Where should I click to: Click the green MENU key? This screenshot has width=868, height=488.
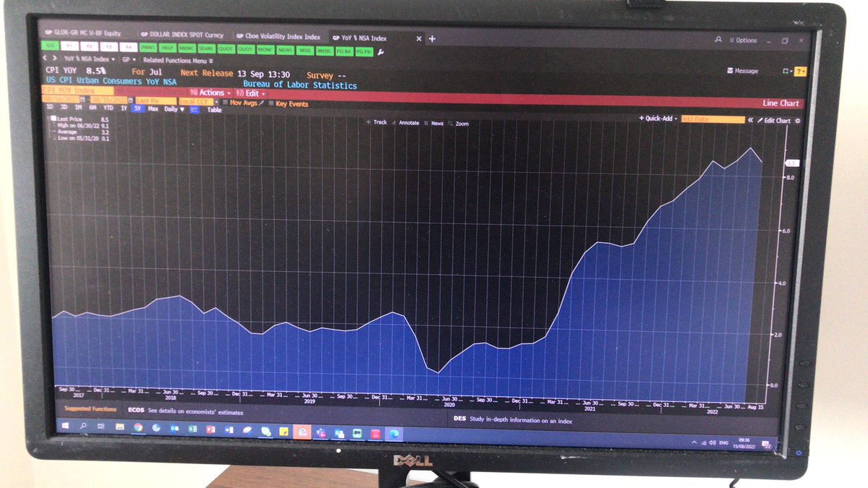tap(324, 51)
